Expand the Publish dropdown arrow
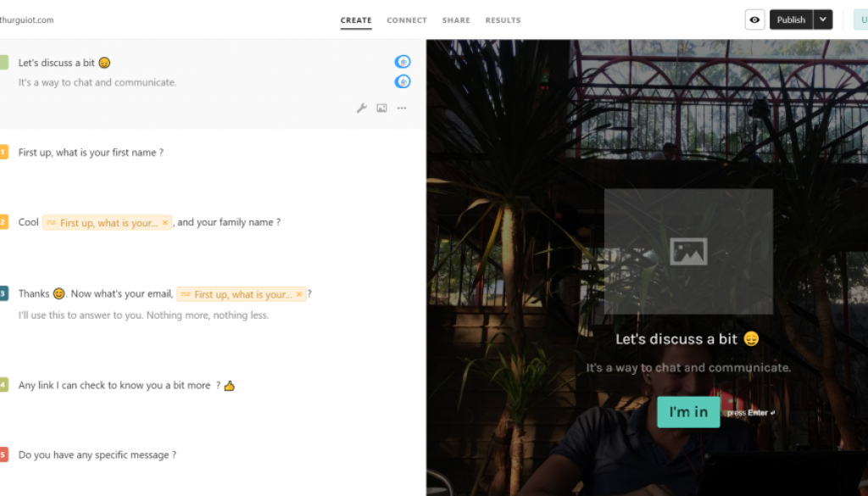 click(823, 20)
